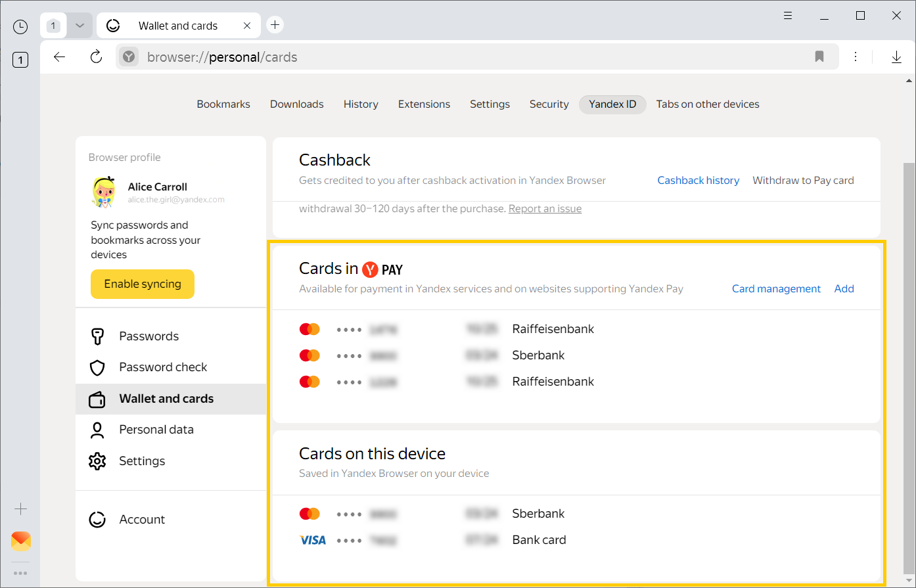Click the bookmark icon in address bar
This screenshot has height=588, width=916.
[819, 57]
